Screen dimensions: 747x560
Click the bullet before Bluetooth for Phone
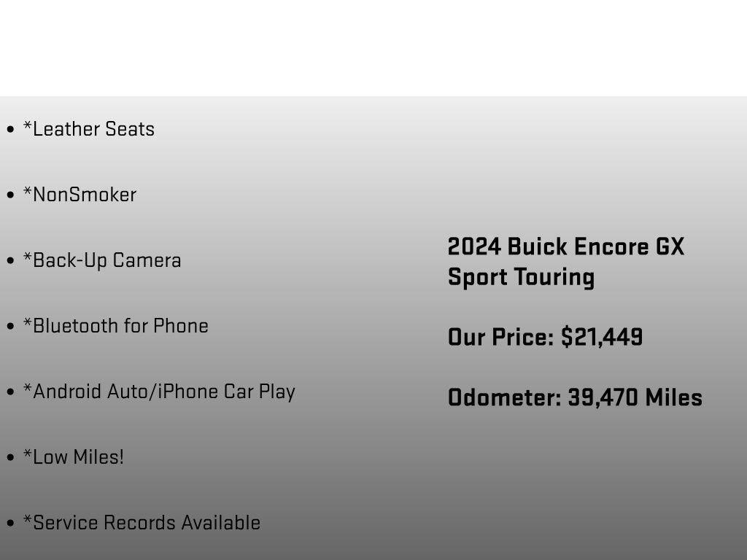(10, 327)
